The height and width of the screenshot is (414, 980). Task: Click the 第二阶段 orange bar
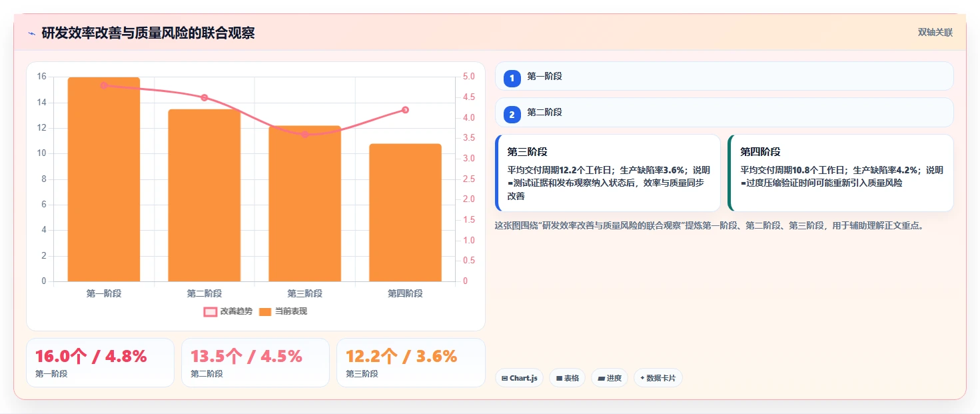(x=205, y=195)
